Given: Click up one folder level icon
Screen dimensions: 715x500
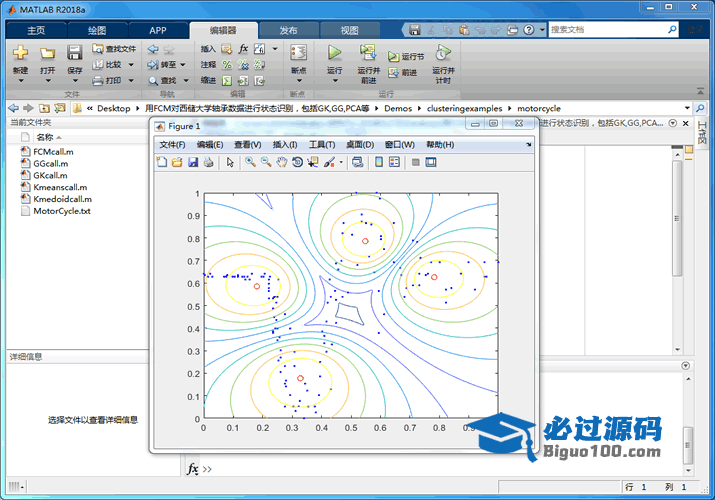Looking at the screenshot, I should click(x=44, y=108).
